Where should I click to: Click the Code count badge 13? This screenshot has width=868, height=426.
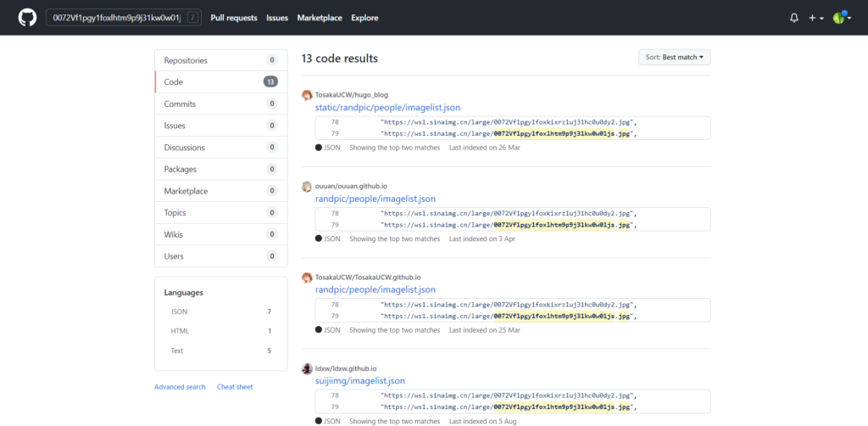coord(270,82)
